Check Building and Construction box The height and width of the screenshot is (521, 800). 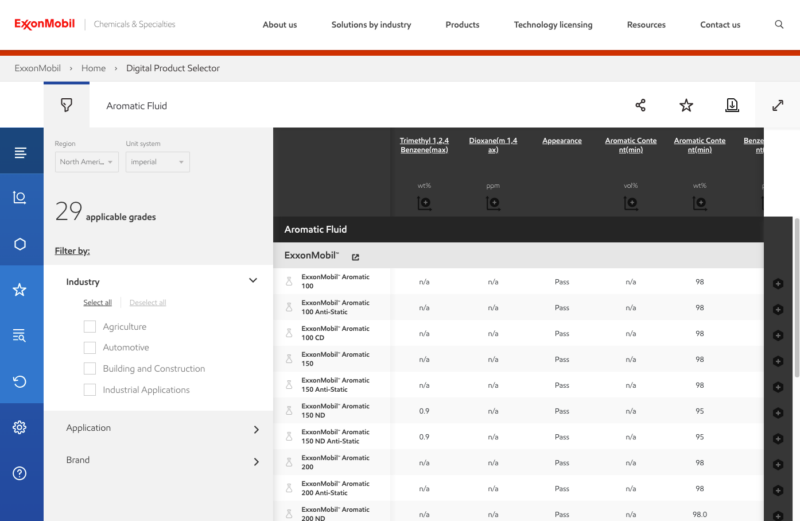90,368
